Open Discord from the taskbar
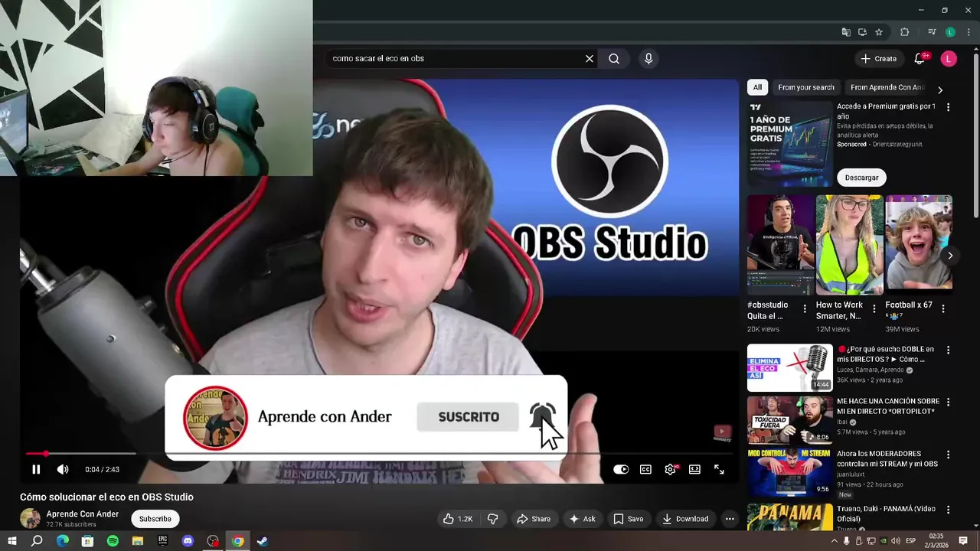The image size is (980, 551). (188, 541)
